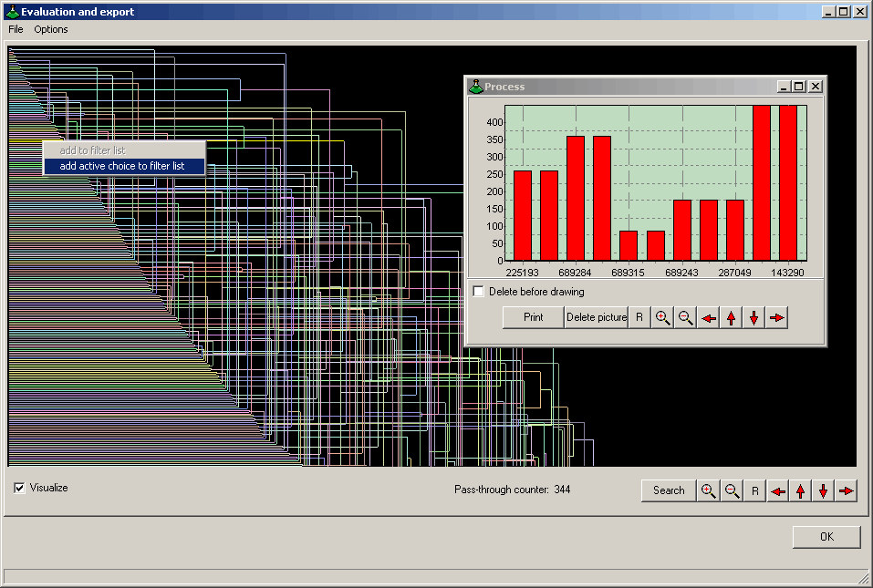This screenshot has width=873, height=588.
Task: Choose 'add active choice to filter list'
Action: tap(124, 166)
